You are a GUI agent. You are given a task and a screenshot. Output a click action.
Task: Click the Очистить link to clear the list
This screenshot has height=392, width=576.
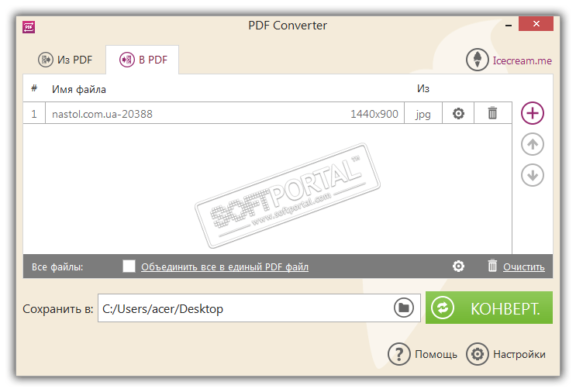point(524,266)
